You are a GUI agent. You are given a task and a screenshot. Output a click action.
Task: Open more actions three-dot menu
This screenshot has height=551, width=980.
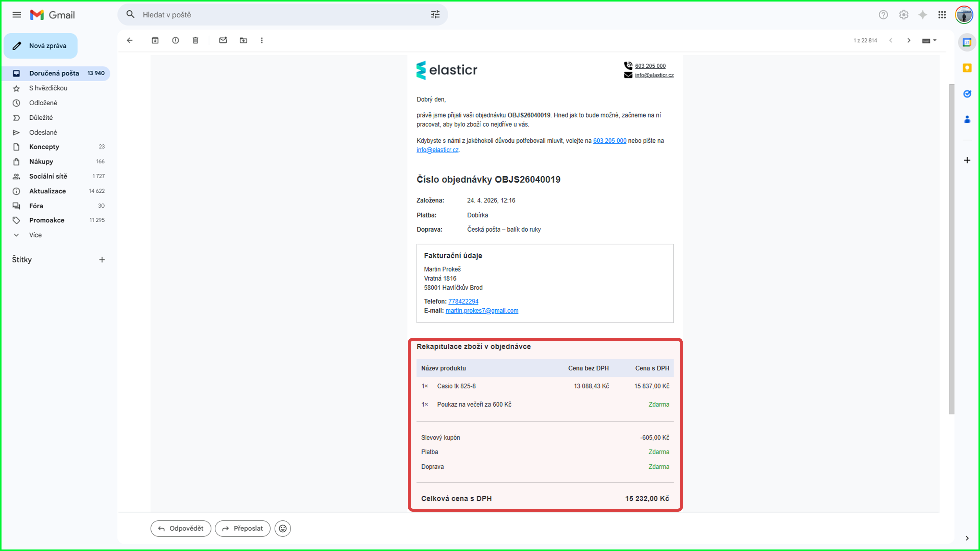pyautogui.click(x=262, y=40)
